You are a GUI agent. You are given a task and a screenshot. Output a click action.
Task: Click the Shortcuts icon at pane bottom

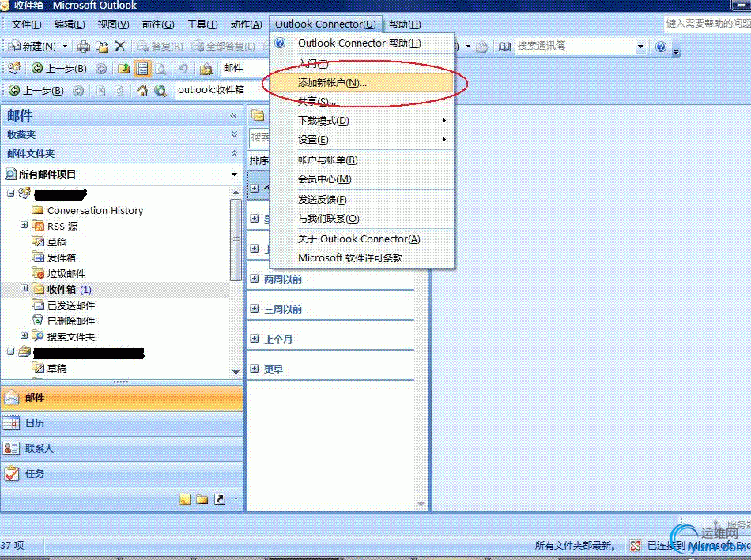tap(220, 499)
